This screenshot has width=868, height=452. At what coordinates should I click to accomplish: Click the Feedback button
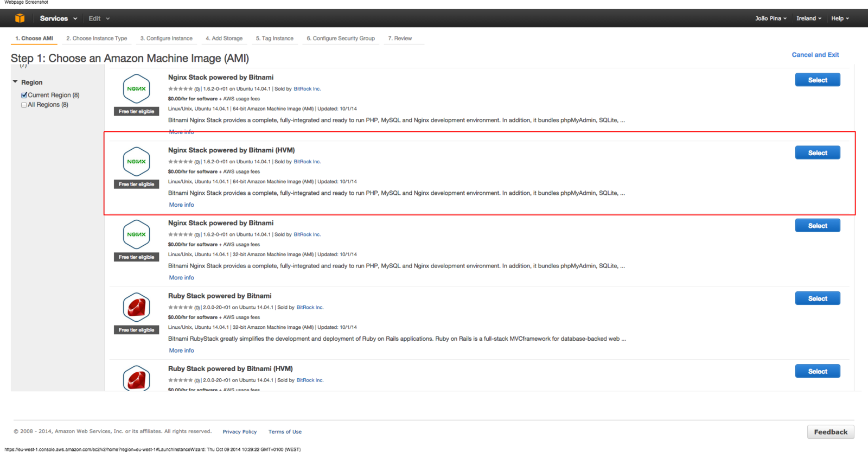coord(831,432)
